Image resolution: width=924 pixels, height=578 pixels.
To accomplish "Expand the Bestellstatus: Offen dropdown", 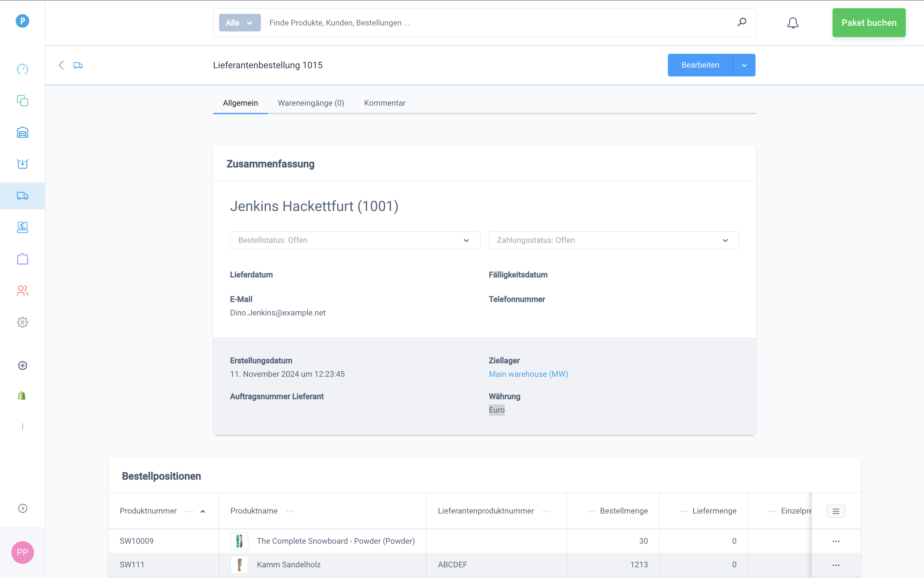I will (x=355, y=240).
